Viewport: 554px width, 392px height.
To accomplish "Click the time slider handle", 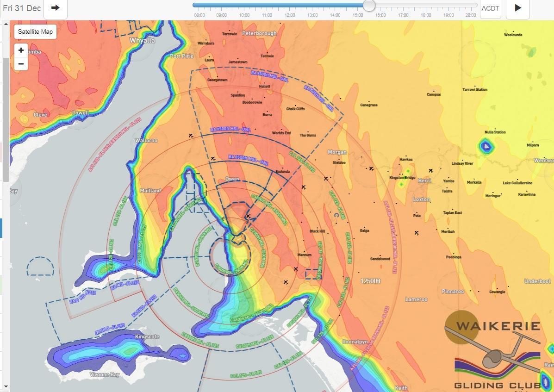I will pos(369,6).
